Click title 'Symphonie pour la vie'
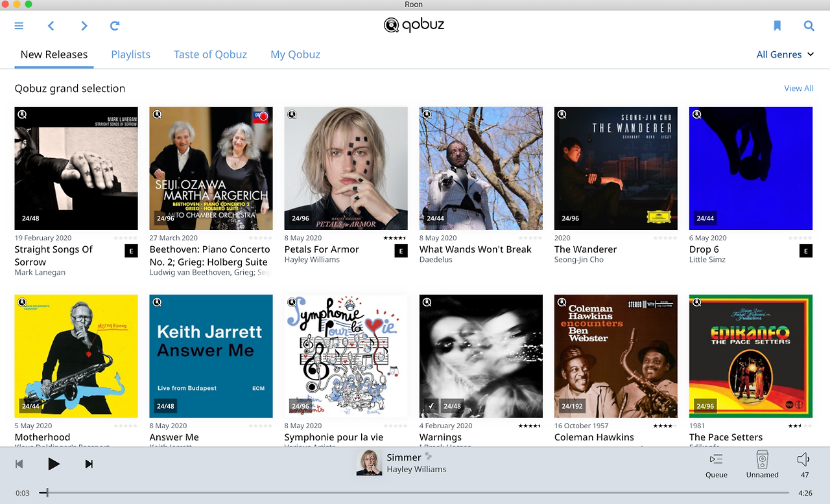The width and height of the screenshot is (830, 504). [x=333, y=437]
